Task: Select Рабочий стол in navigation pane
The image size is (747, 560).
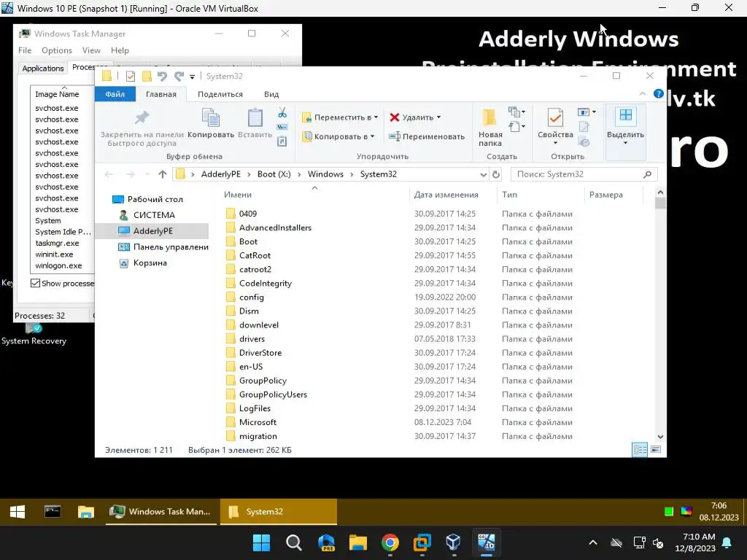Action: (x=147, y=199)
